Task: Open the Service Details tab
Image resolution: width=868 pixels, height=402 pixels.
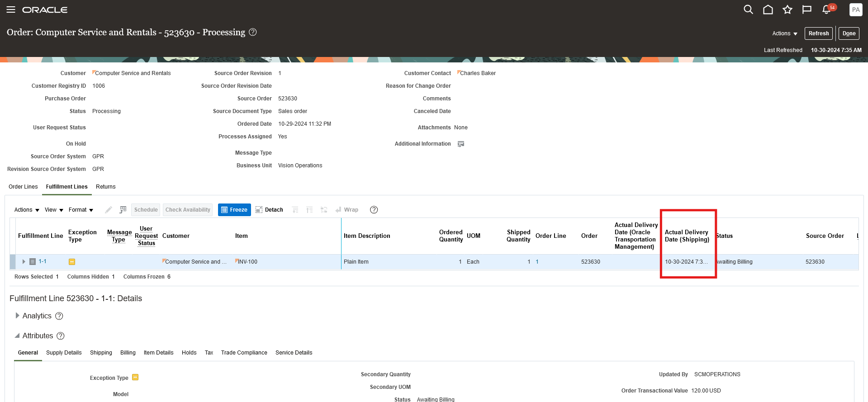Action: [294, 353]
